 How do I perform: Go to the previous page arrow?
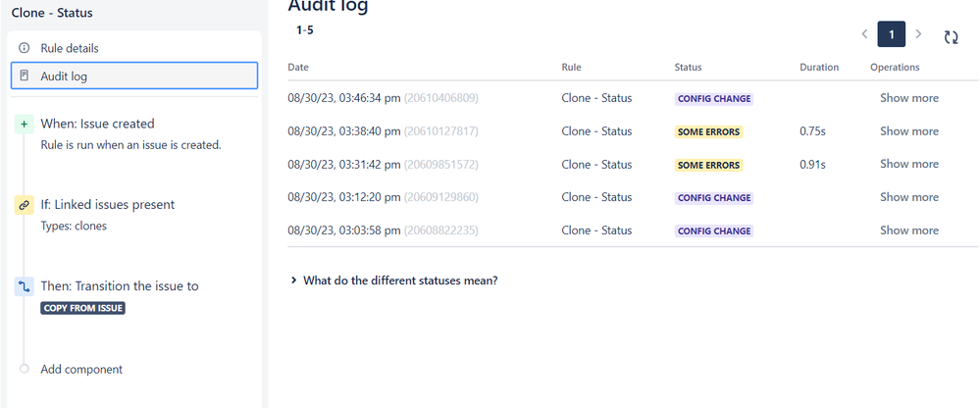(864, 33)
